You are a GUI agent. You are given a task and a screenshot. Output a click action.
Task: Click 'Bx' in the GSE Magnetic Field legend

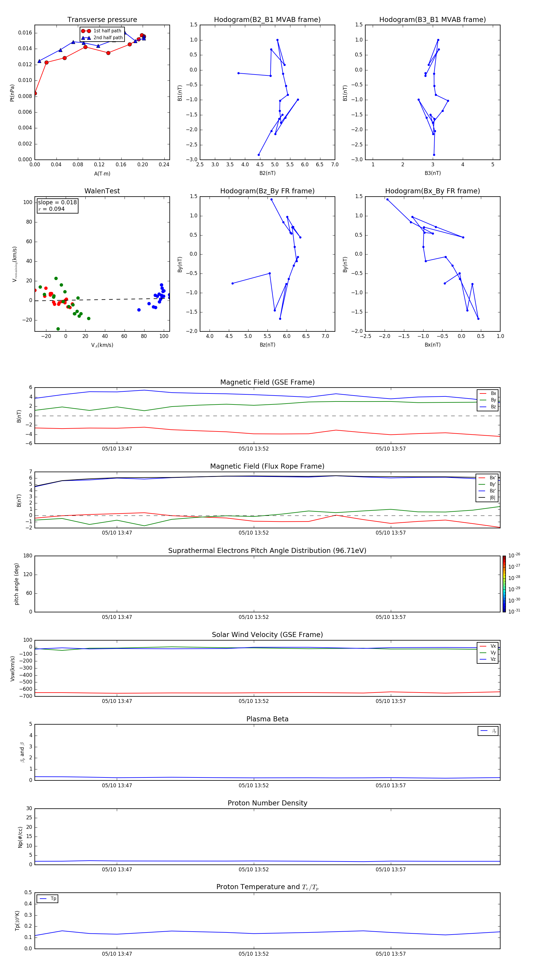pos(493,394)
